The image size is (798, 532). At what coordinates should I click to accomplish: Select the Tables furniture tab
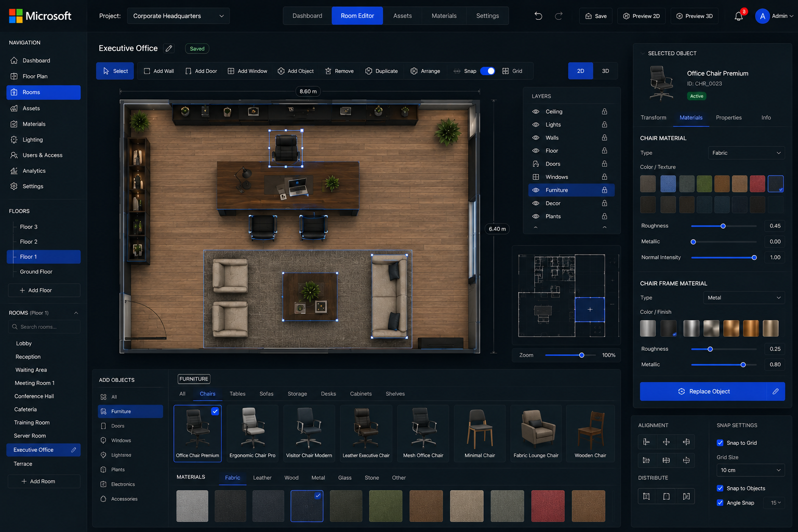point(237,394)
